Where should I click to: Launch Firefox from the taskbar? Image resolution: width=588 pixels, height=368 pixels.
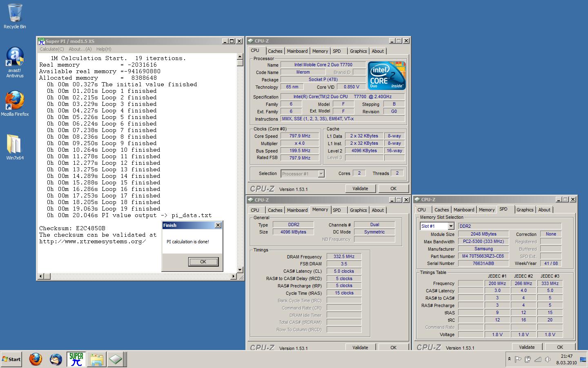tap(36, 359)
